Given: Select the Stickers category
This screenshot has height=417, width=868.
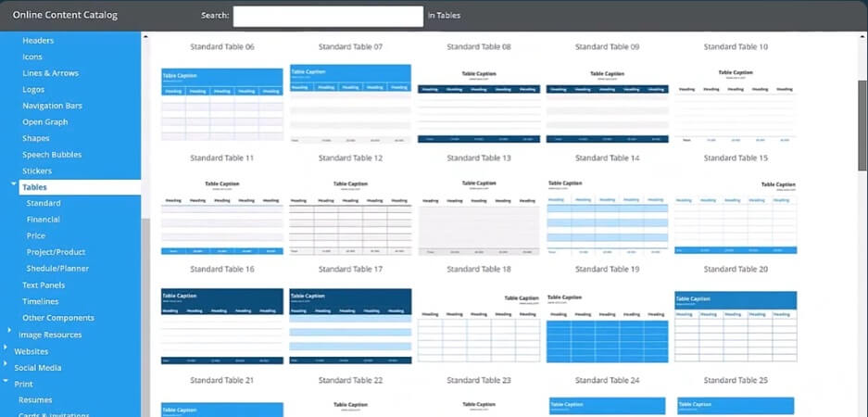Looking at the screenshot, I should click(x=37, y=171).
